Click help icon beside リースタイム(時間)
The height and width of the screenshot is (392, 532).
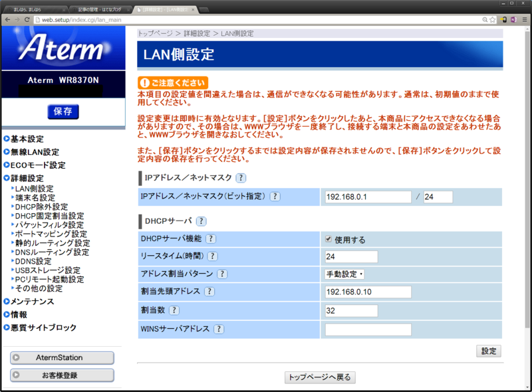click(x=213, y=256)
